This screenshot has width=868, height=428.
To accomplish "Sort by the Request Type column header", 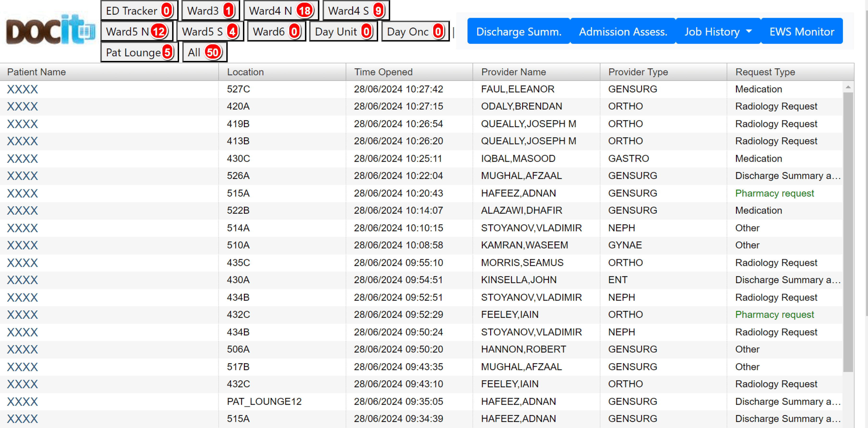I will tap(765, 72).
